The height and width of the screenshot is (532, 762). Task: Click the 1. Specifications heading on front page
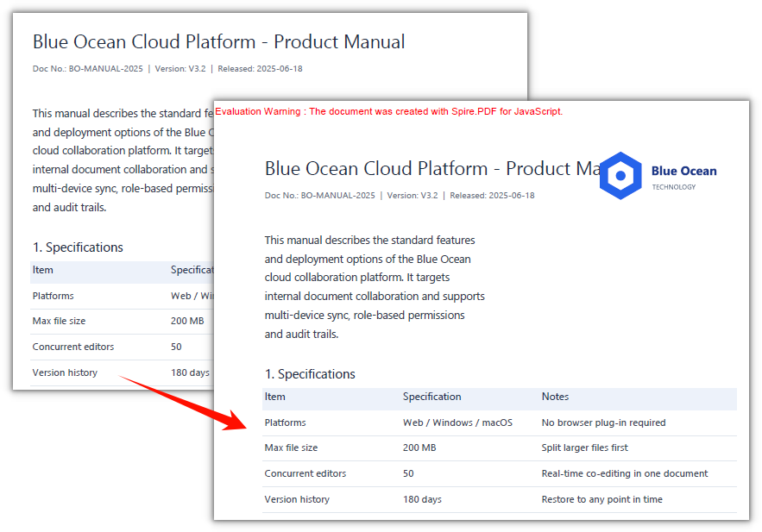[x=310, y=374]
